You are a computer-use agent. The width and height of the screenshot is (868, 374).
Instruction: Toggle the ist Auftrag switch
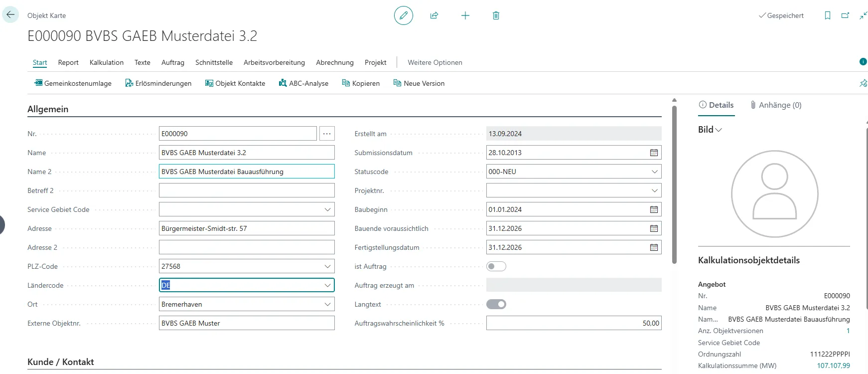496,266
